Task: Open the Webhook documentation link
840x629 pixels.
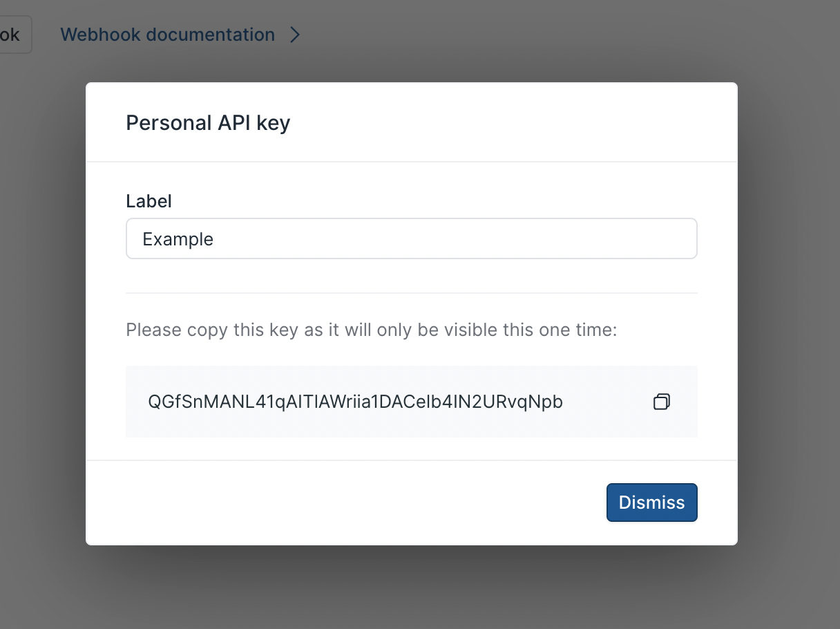Action: (167, 35)
